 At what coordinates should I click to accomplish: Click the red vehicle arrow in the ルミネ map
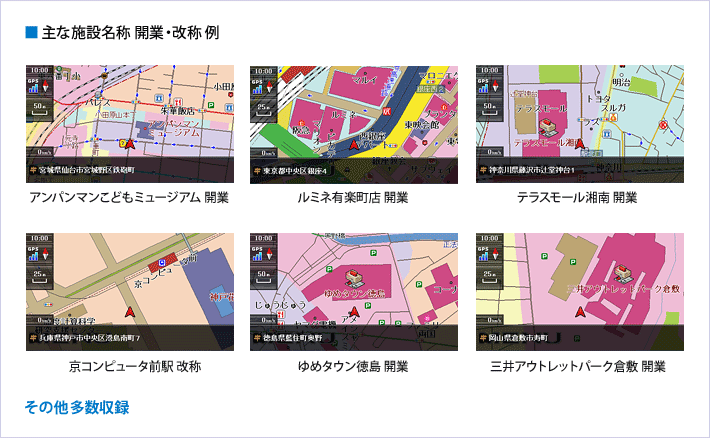[354, 144]
